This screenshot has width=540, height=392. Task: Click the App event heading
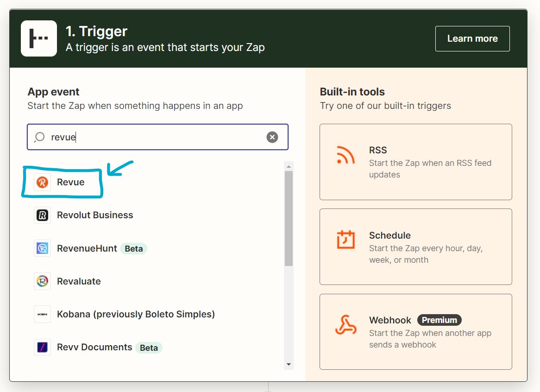click(x=53, y=92)
